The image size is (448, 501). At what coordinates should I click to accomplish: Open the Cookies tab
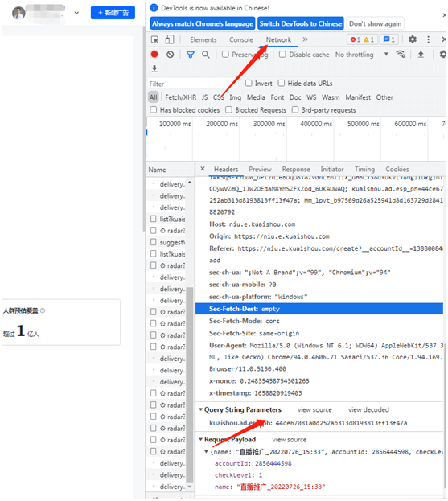point(397,170)
